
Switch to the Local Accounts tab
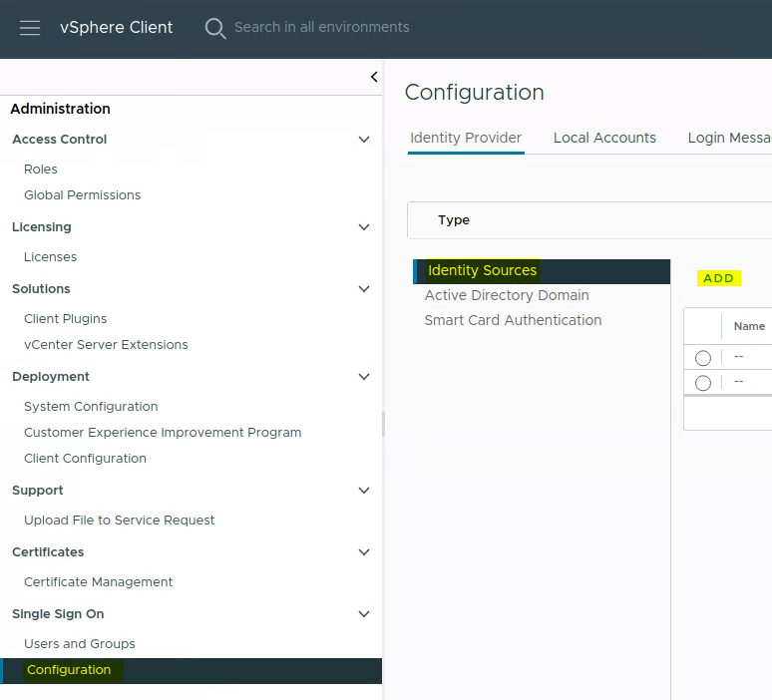(604, 138)
